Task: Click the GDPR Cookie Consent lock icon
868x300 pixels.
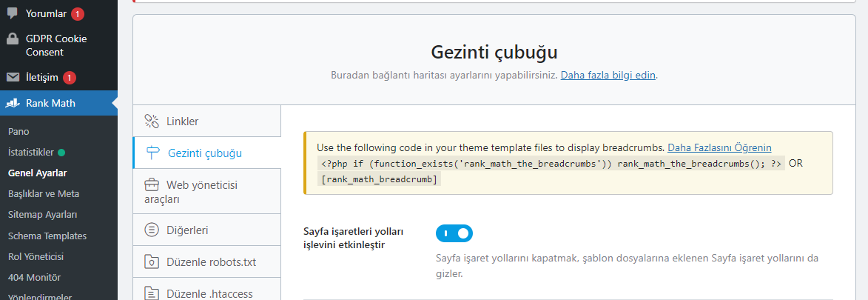Action: click(x=13, y=39)
